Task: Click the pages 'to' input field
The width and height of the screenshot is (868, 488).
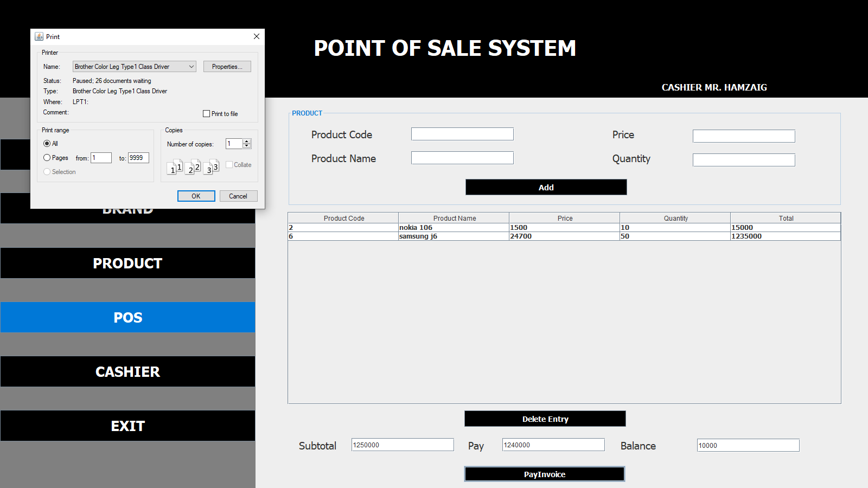Action: pyautogui.click(x=138, y=158)
